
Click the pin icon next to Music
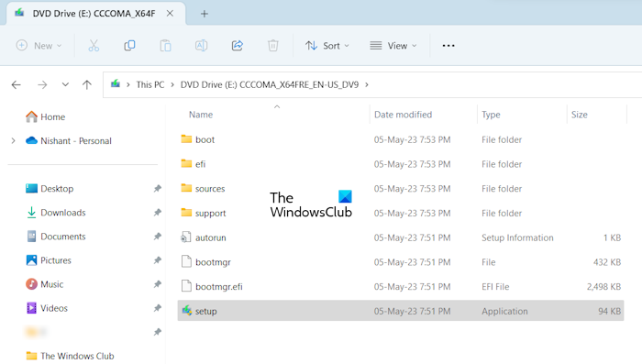click(157, 284)
